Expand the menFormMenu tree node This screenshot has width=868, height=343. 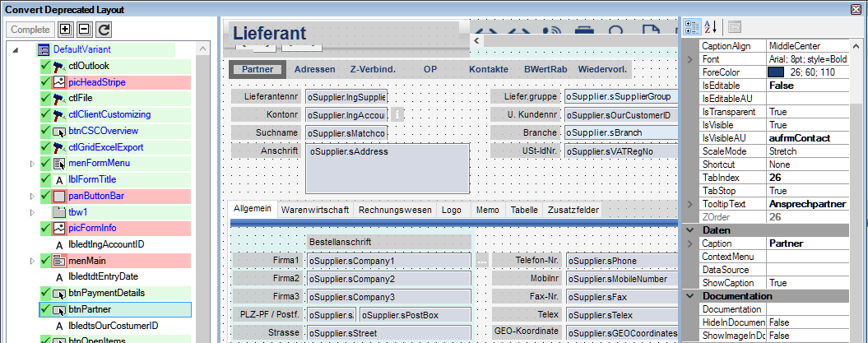pos(31,164)
